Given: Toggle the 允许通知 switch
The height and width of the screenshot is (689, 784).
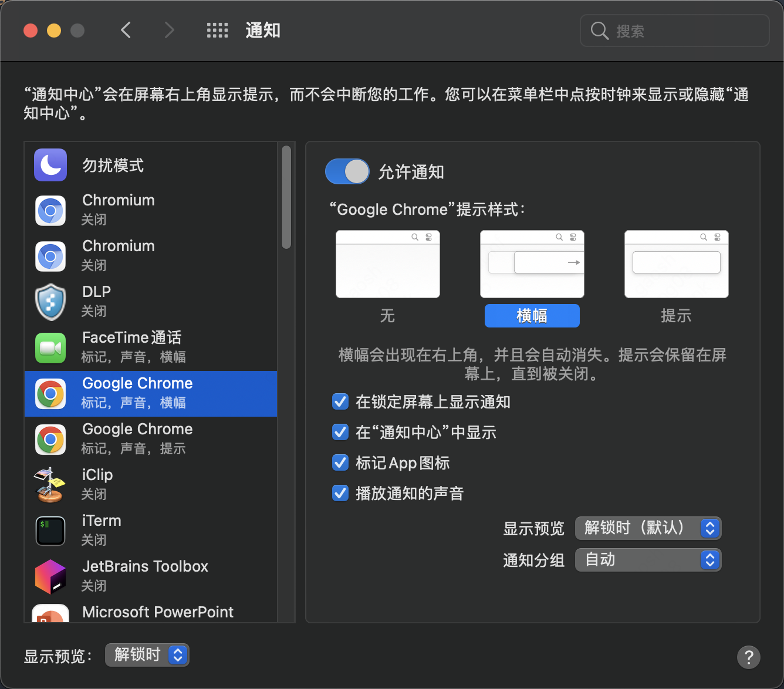Looking at the screenshot, I should (347, 171).
